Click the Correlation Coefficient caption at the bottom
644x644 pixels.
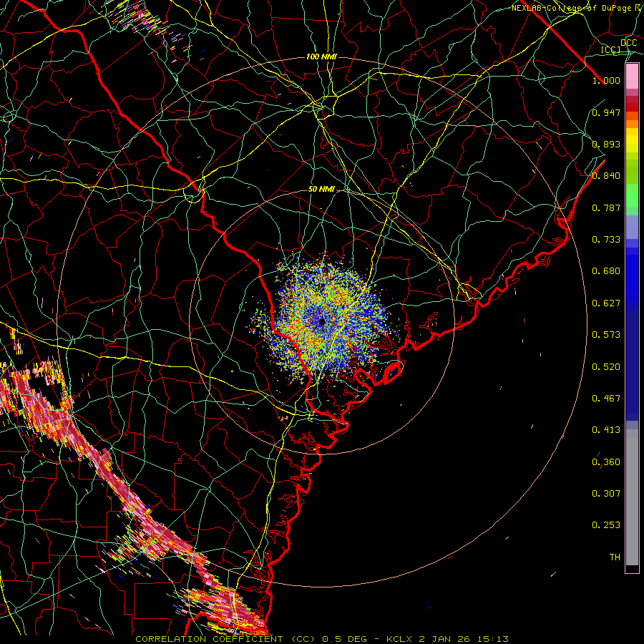tap(322, 639)
